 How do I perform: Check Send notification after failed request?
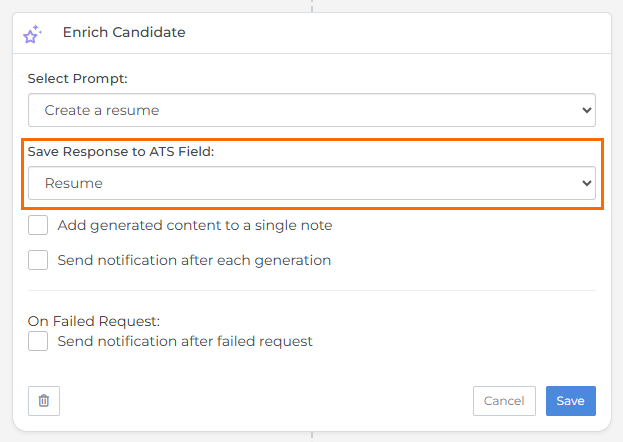pos(38,341)
